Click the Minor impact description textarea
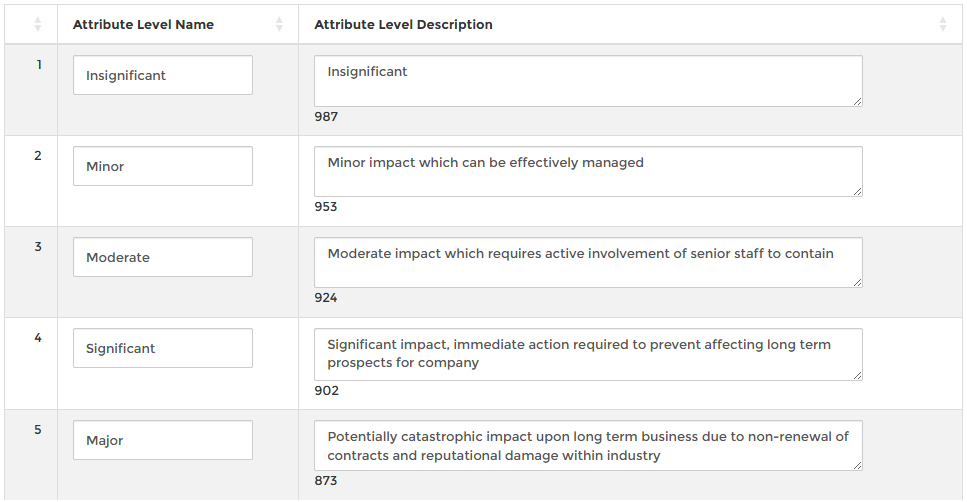967x502 pixels. 588,172
